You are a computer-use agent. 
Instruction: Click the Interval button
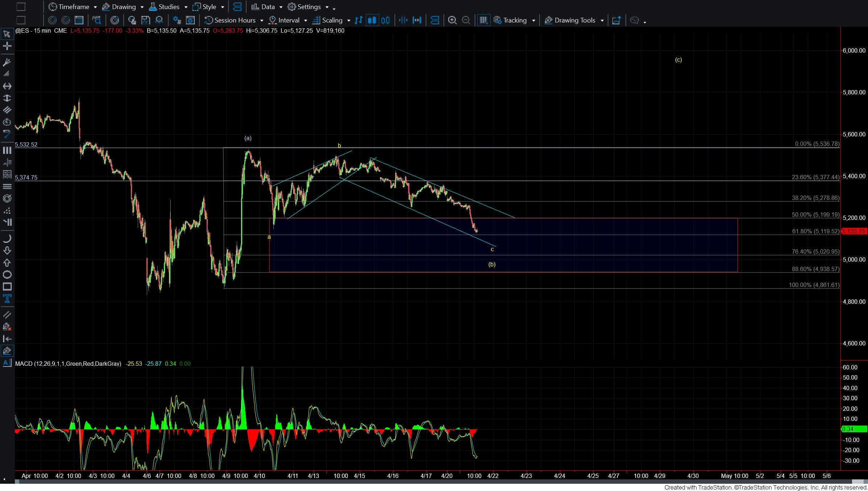pyautogui.click(x=284, y=20)
